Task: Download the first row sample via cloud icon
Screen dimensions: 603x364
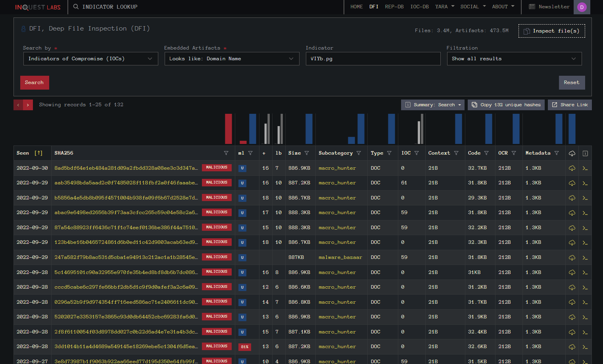Action: pos(572,168)
